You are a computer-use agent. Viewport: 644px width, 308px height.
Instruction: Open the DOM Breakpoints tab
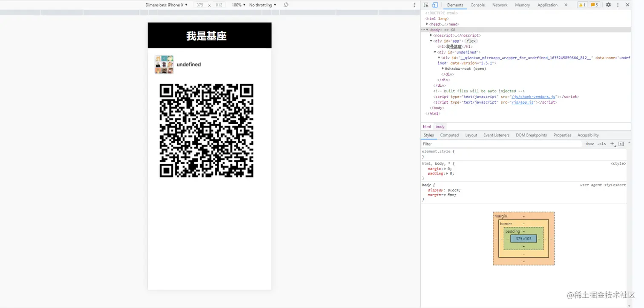(x=531, y=135)
